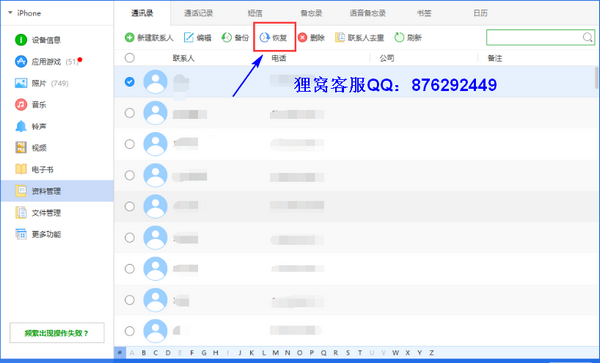Switch to the 语音备忘录 voice memos tab

[x=367, y=13]
